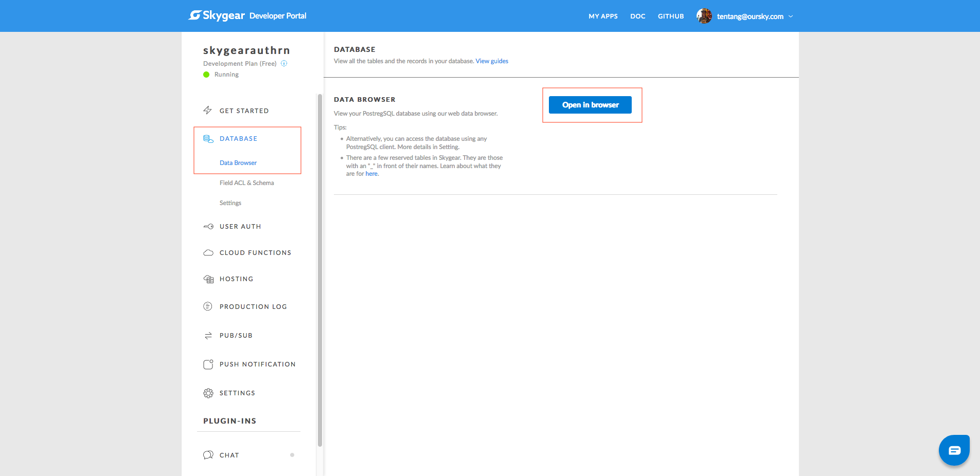Screen dimensions: 980x476
Task: Open Field ACL & Schema submenu item
Action: coord(247,183)
